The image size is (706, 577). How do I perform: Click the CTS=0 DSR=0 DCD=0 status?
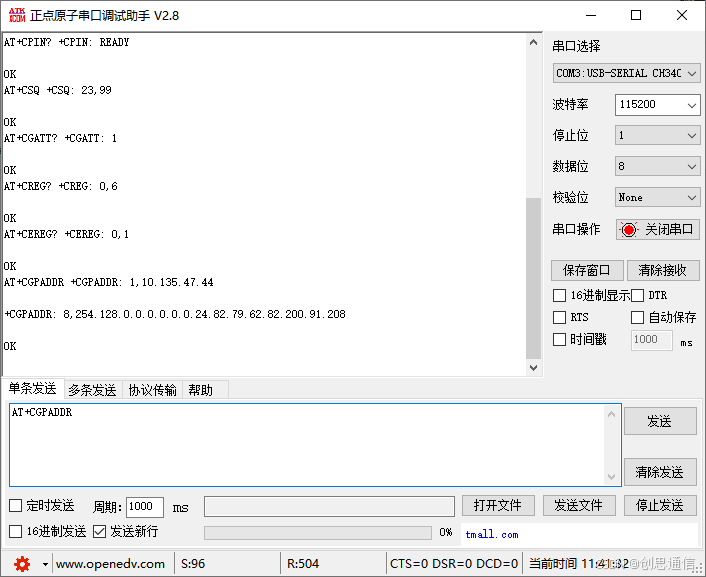click(454, 564)
